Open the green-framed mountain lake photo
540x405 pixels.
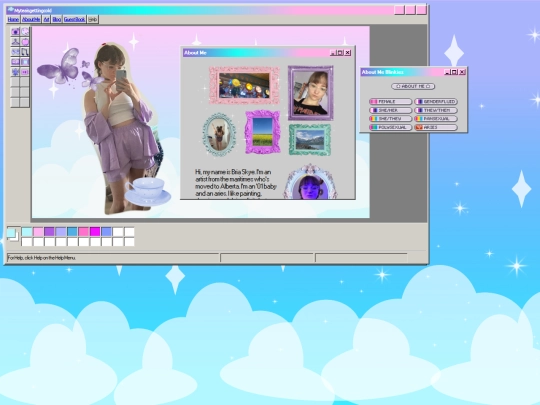(x=310, y=140)
